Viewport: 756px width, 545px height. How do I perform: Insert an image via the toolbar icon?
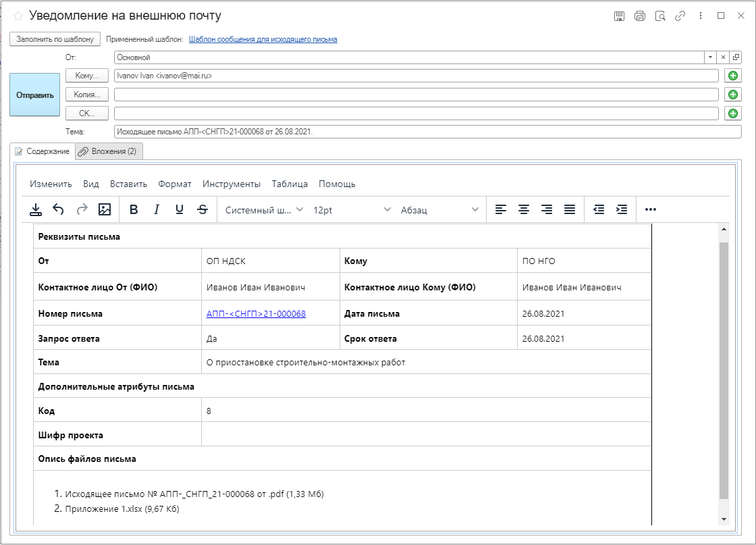point(105,209)
